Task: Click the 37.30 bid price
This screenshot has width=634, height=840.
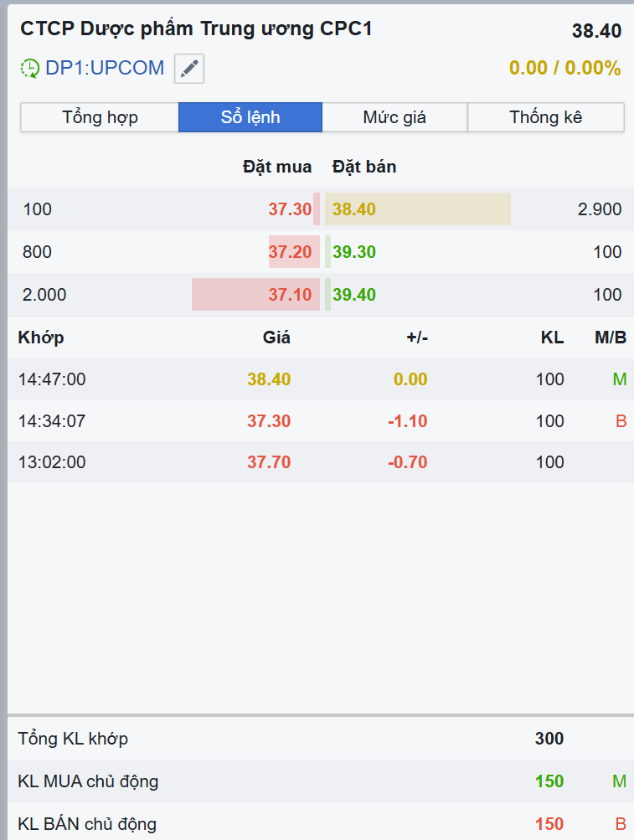Action: tap(290, 209)
